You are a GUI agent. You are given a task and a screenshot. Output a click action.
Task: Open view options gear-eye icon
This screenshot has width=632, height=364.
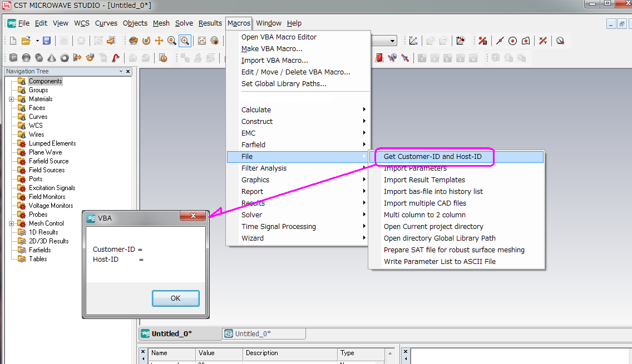point(215,41)
